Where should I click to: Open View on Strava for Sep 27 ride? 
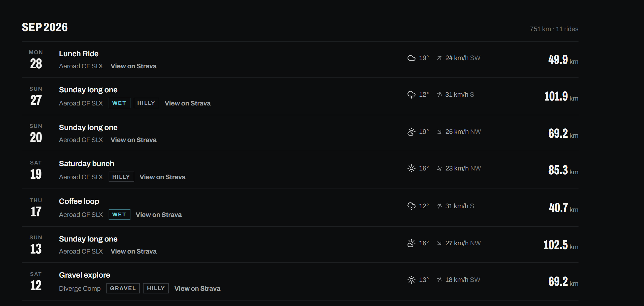coord(187,103)
